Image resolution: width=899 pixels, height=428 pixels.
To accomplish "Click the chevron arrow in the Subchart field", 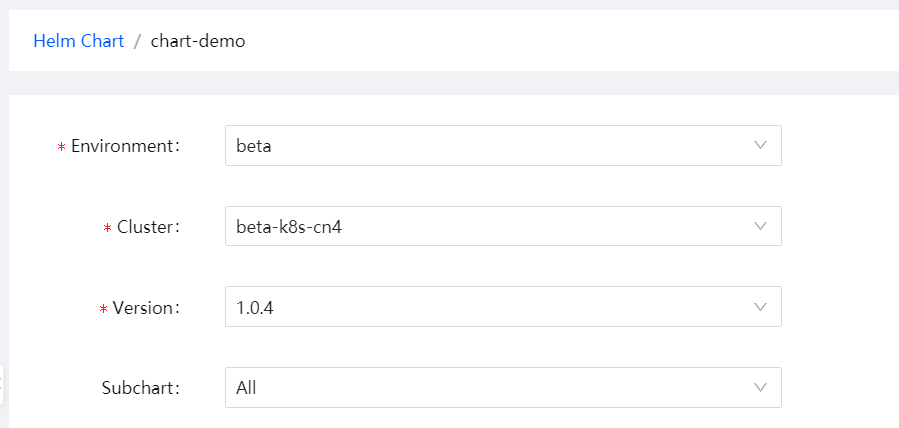I will pos(760,387).
